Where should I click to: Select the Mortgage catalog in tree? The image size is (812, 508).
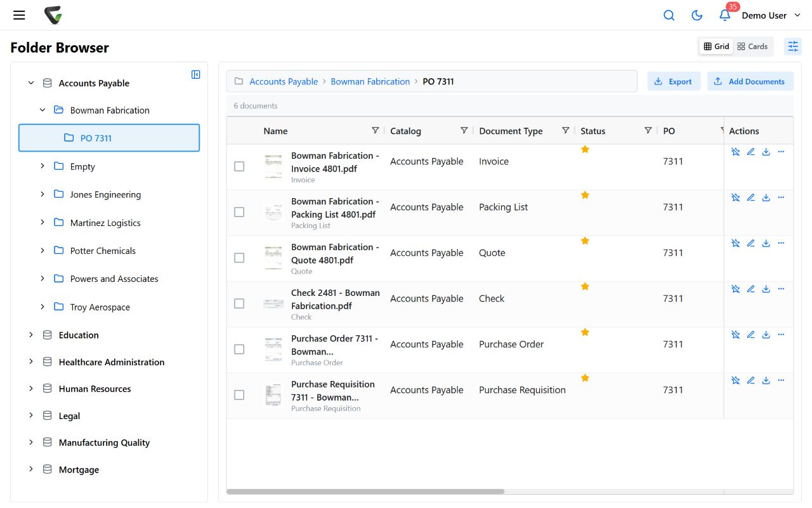coord(79,470)
